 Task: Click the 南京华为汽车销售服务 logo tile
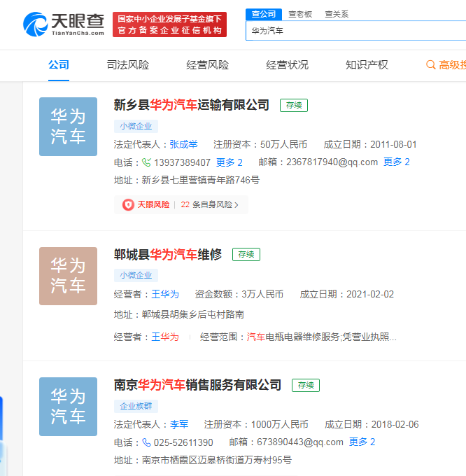point(69,407)
